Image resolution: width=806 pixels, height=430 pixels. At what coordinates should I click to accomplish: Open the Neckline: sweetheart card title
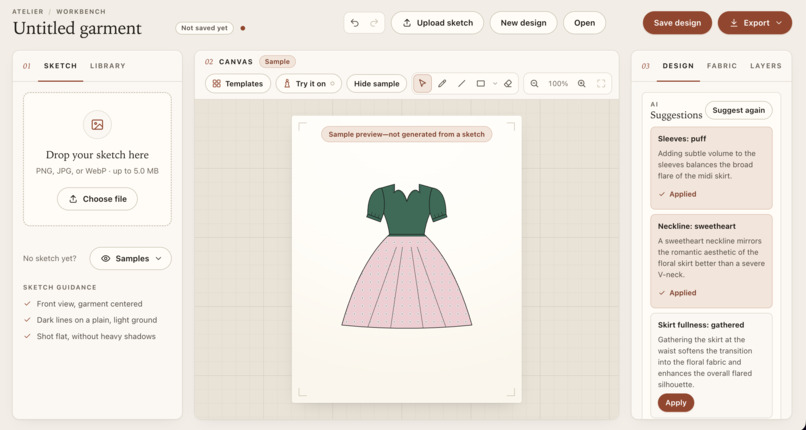(697, 226)
